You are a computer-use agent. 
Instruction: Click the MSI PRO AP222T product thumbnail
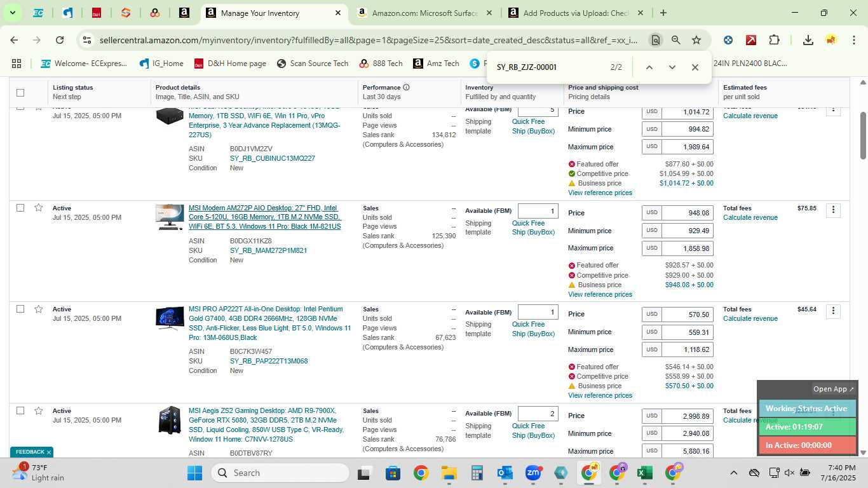click(170, 318)
